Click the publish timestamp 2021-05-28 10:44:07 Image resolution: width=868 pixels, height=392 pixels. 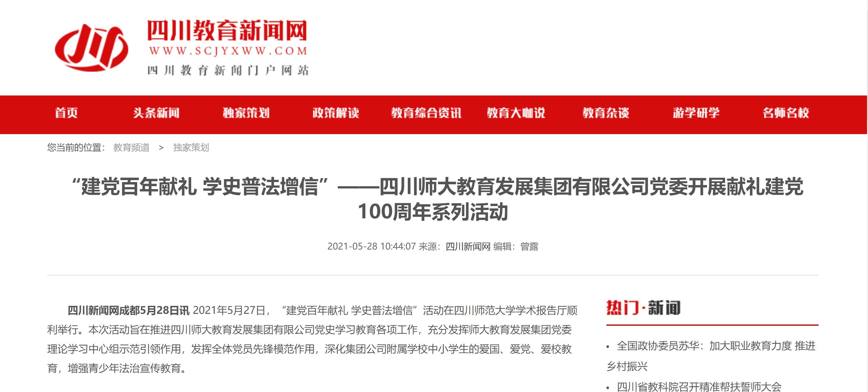372,246
